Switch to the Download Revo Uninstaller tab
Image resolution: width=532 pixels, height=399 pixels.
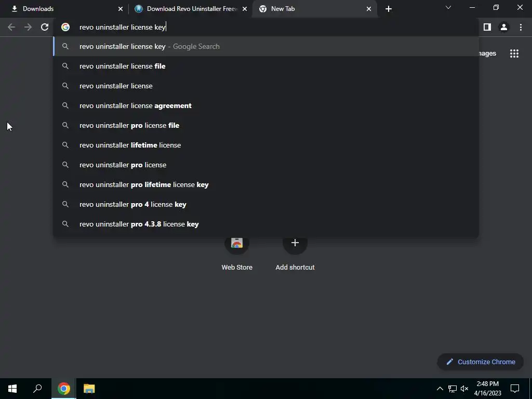[191, 9]
